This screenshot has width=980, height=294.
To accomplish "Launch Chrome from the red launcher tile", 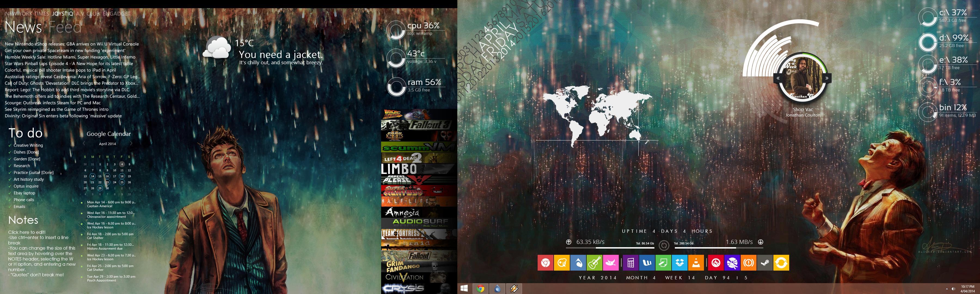I will point(546,263).
